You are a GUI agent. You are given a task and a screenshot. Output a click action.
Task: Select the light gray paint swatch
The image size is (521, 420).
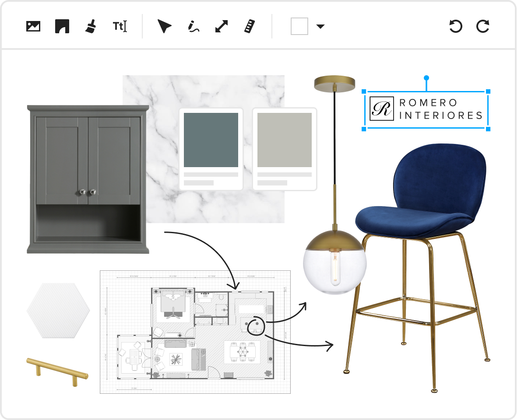284,140
